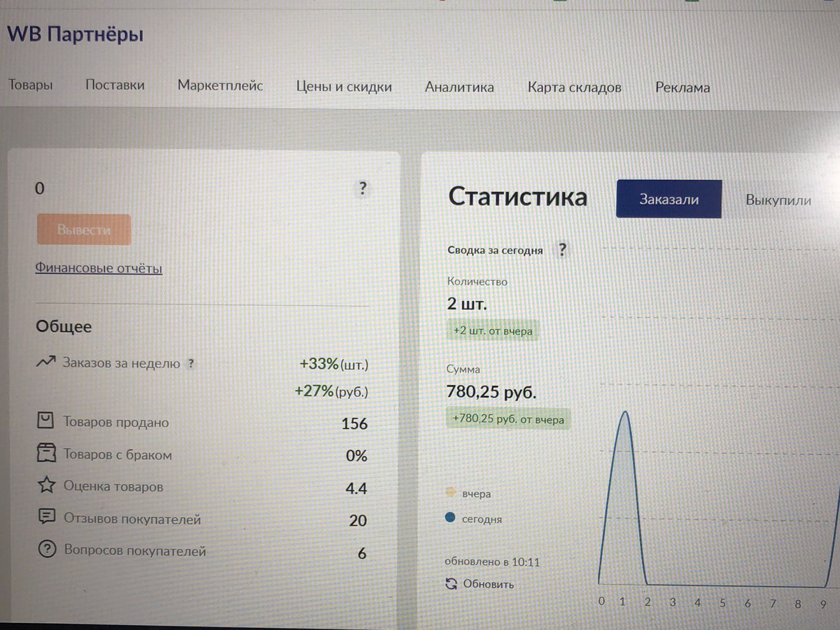Click the +2 шт. от вчера badge
The image size is (840, 630).
tap(493, 330)
